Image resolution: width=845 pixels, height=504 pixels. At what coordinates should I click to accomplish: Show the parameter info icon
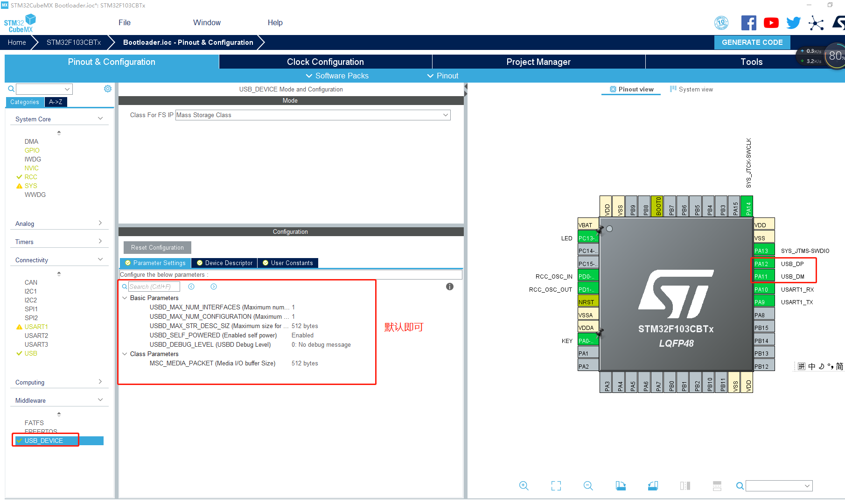[450, 287]
